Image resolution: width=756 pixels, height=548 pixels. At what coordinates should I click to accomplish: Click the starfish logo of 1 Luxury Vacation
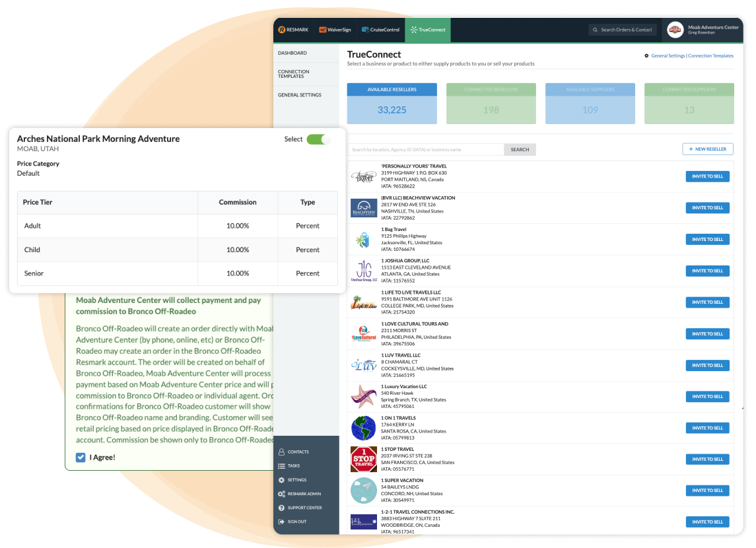pos(364,397)
